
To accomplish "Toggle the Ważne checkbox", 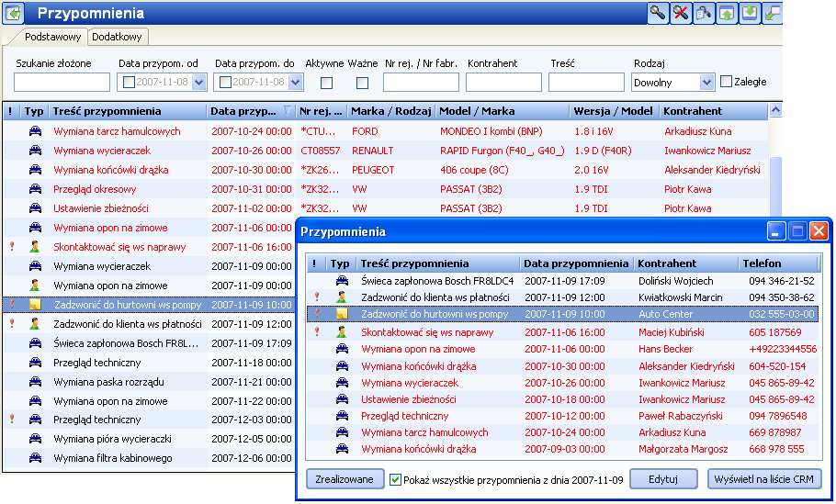I will click(362, 84).
